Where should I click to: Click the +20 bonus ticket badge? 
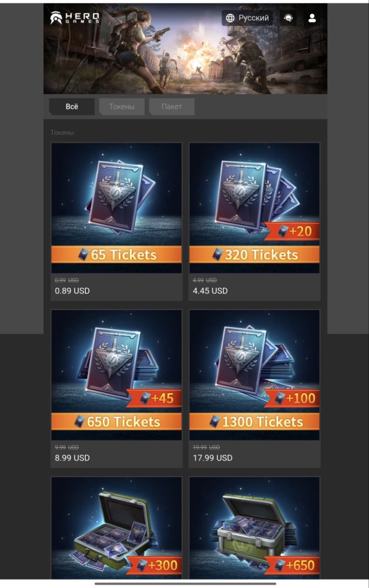(x=293, y=231)
